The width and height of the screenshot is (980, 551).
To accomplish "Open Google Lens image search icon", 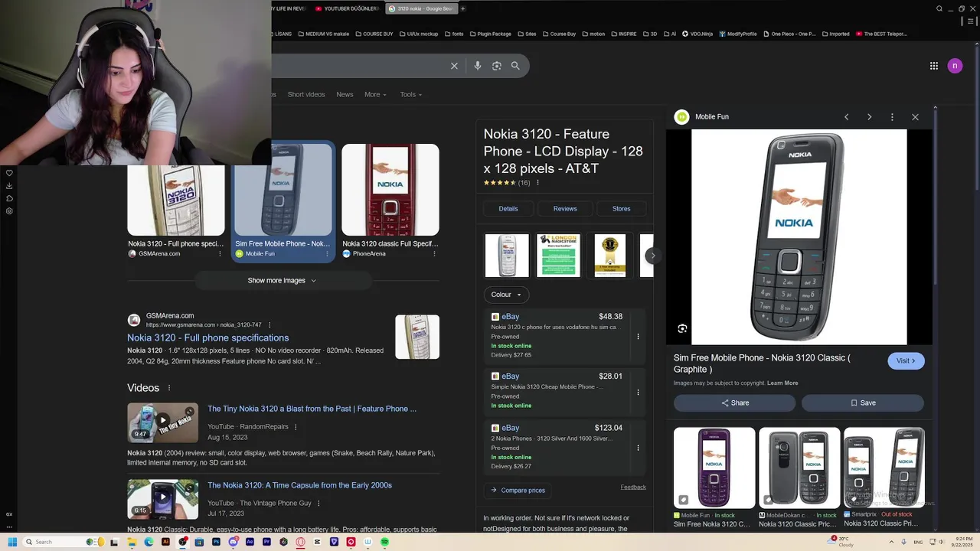I will tap(497, 66).
